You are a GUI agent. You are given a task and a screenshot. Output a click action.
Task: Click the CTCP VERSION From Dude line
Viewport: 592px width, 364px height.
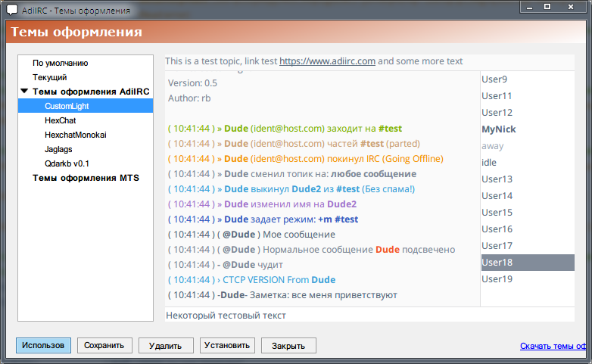point(251,279)
